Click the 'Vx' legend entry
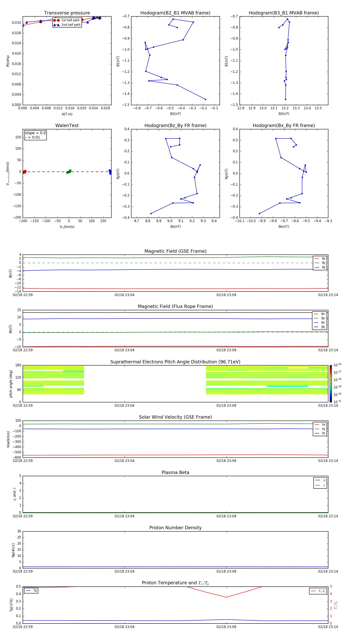This screenshot has width=351, height=644. coord(320,424)
